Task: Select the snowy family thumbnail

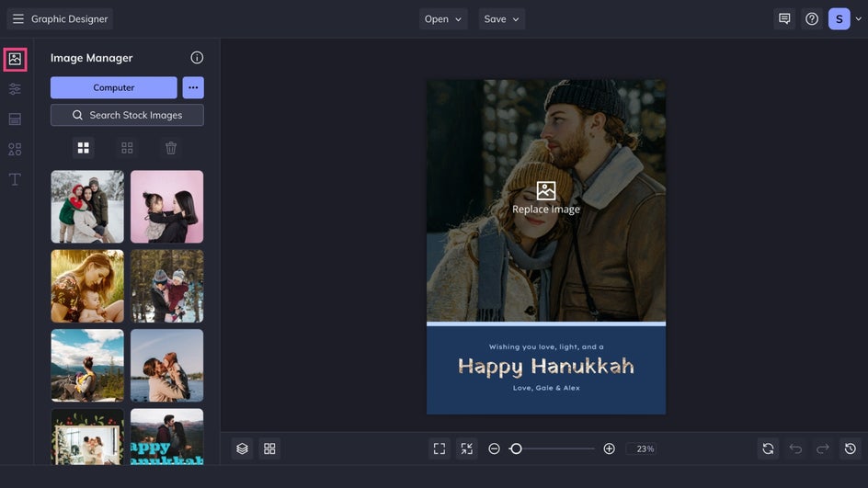Action: pos(87,207)
